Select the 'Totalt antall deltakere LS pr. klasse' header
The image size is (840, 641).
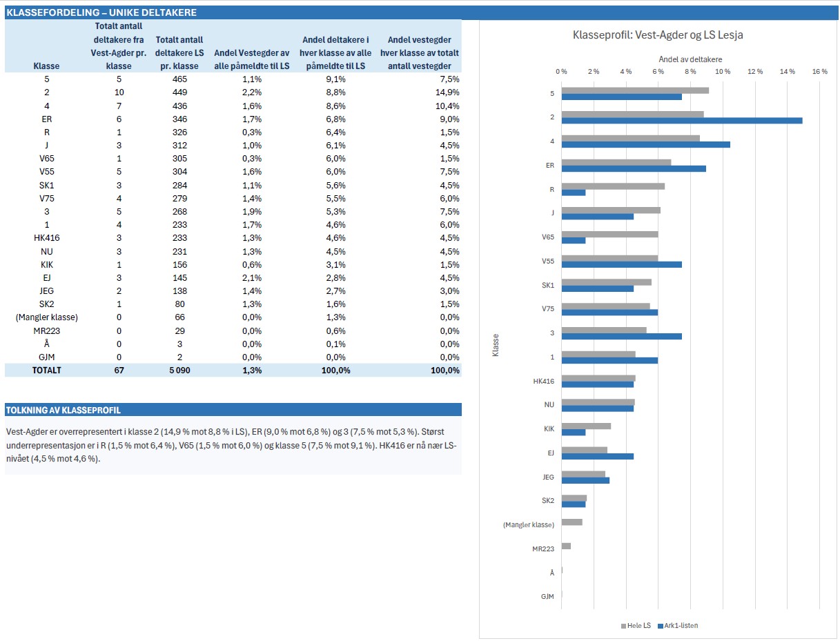[179, 53]
